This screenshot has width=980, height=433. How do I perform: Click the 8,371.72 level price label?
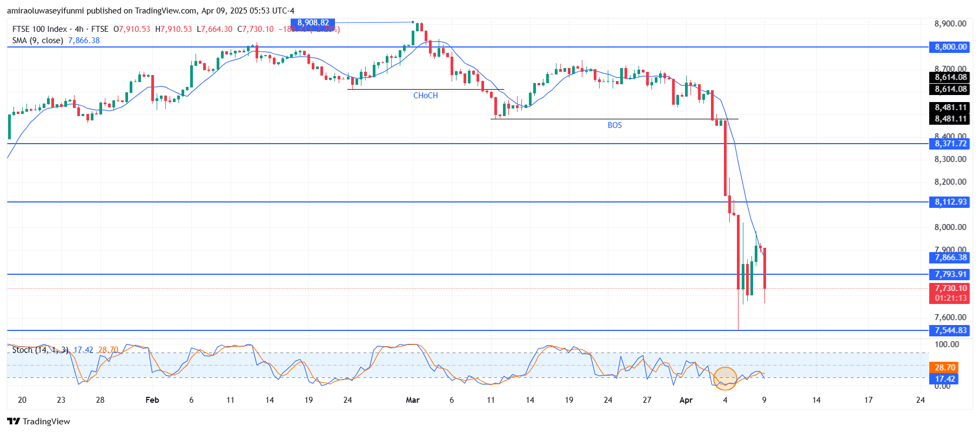tap(950, 144)
